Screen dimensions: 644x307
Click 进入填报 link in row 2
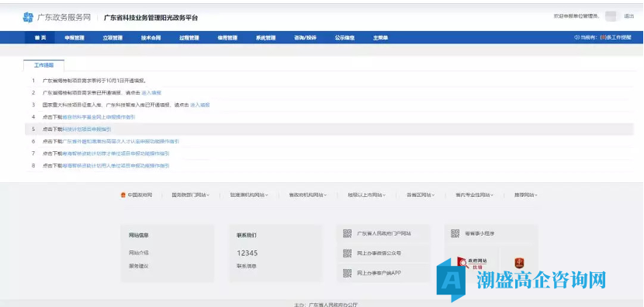151,93
